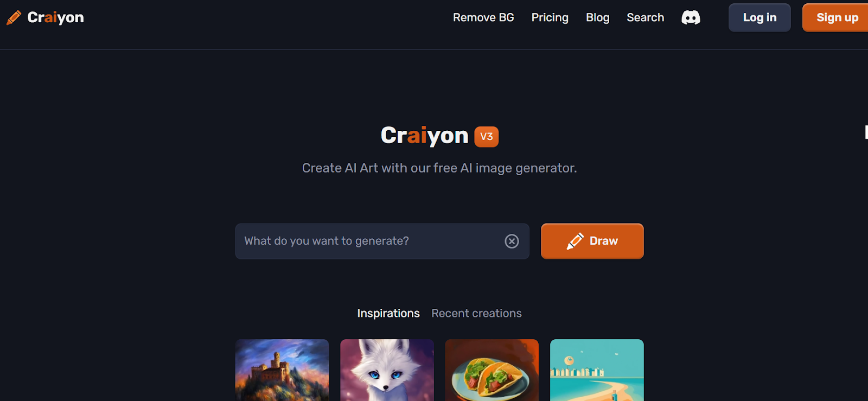Open the Discord icon link
Screen dimensions: 868x401
point(691,17)
